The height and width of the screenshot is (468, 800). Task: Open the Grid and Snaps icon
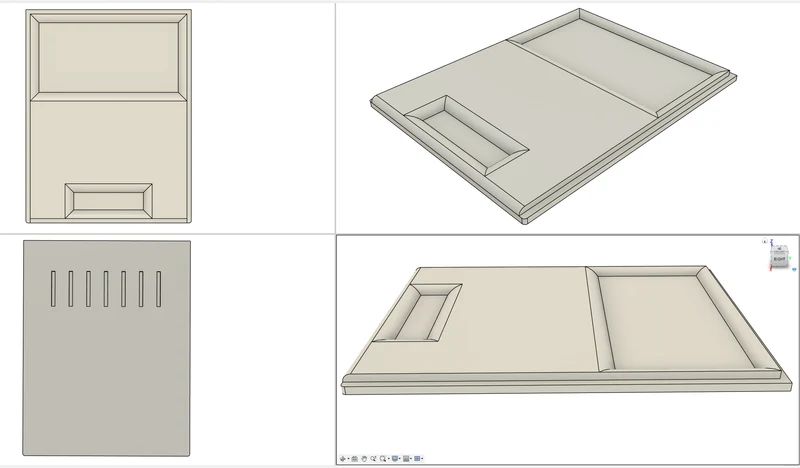click(x=406, y=459)
